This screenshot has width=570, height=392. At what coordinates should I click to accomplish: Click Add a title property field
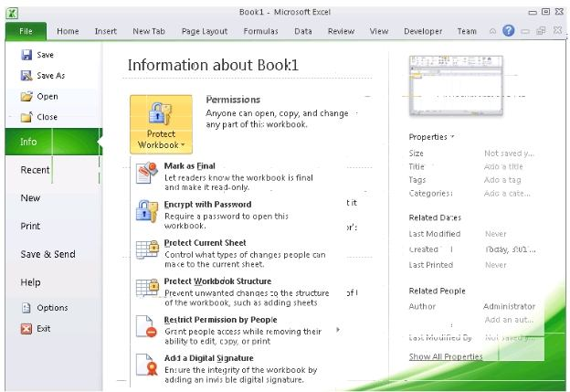pos(502,167)
